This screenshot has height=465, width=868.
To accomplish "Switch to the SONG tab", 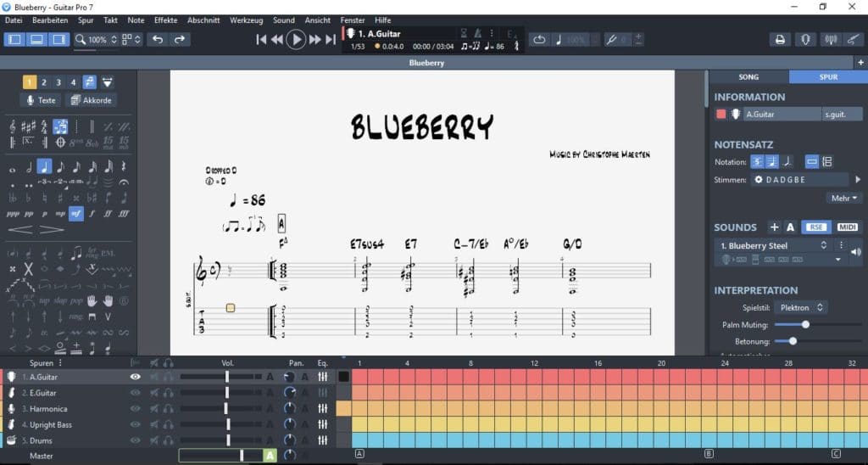I will pyautogui.click(x=748, y=77).
